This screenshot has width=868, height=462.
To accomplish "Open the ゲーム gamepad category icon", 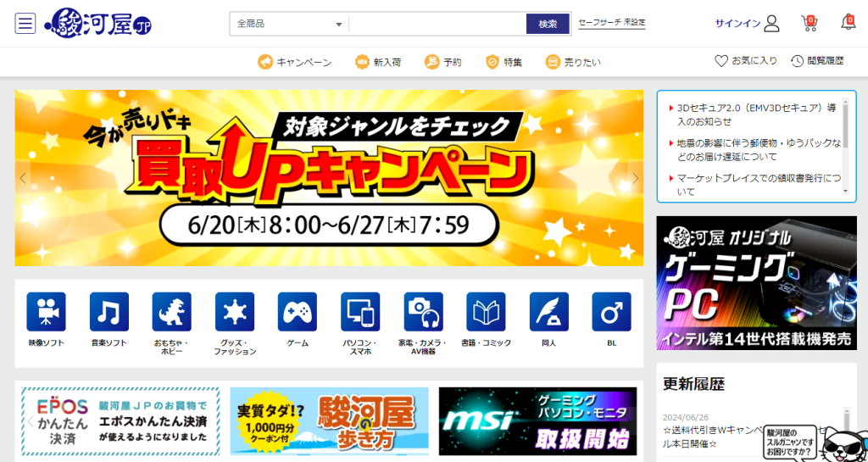I will click(x=298, y=312).
